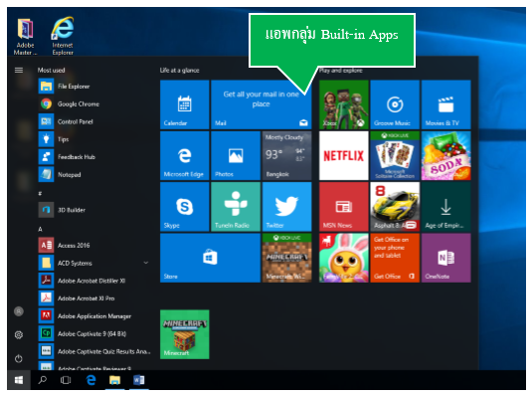Screen dimensions: 532x395
Task: Open Movies & TV tile
Action: [x=446, y=104]
